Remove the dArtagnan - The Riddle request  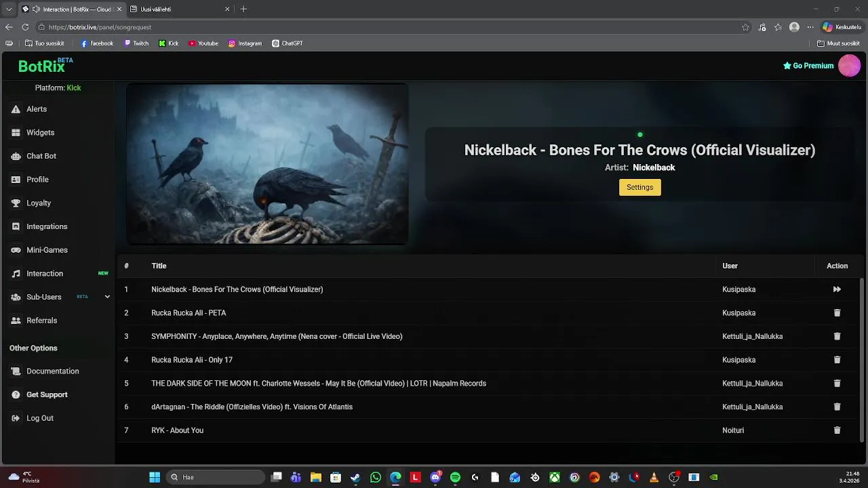pyautogui.click(x=837, y=407)
